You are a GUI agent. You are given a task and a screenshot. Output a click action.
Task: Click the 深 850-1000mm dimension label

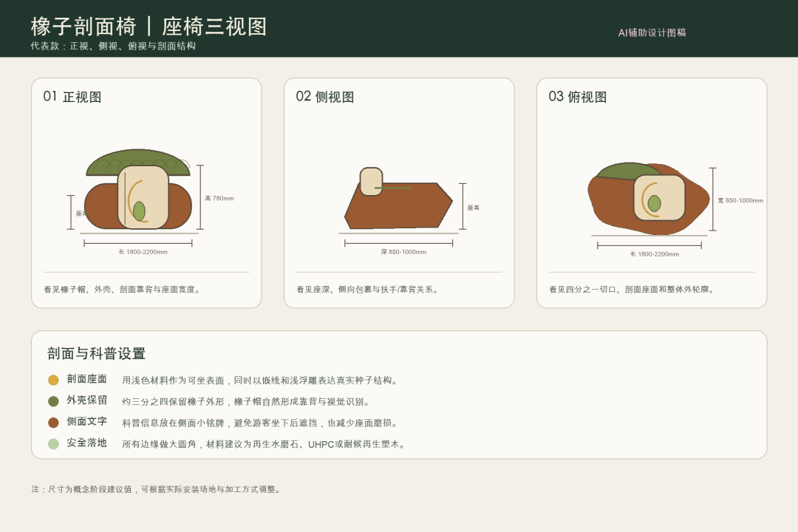[x=403, y=251]
